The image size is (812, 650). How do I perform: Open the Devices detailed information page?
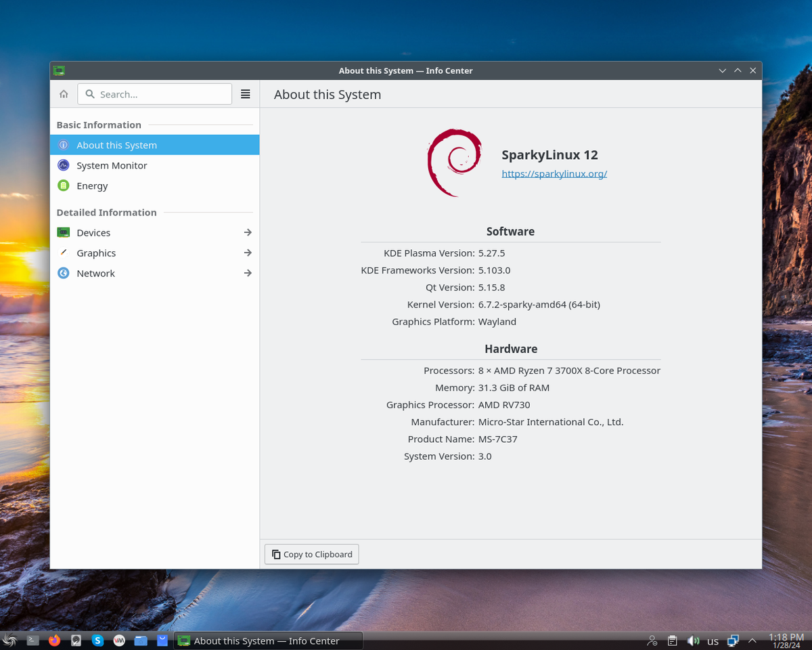tap(93, 232)
